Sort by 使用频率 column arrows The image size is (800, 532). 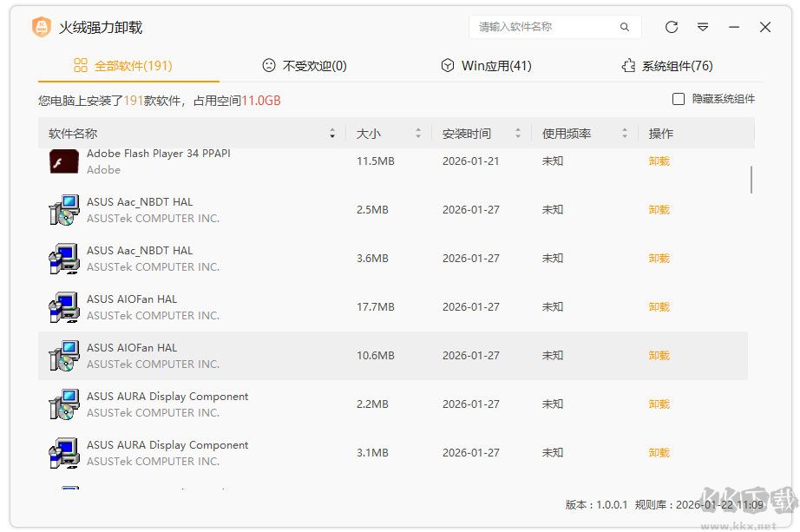(625, 134)
